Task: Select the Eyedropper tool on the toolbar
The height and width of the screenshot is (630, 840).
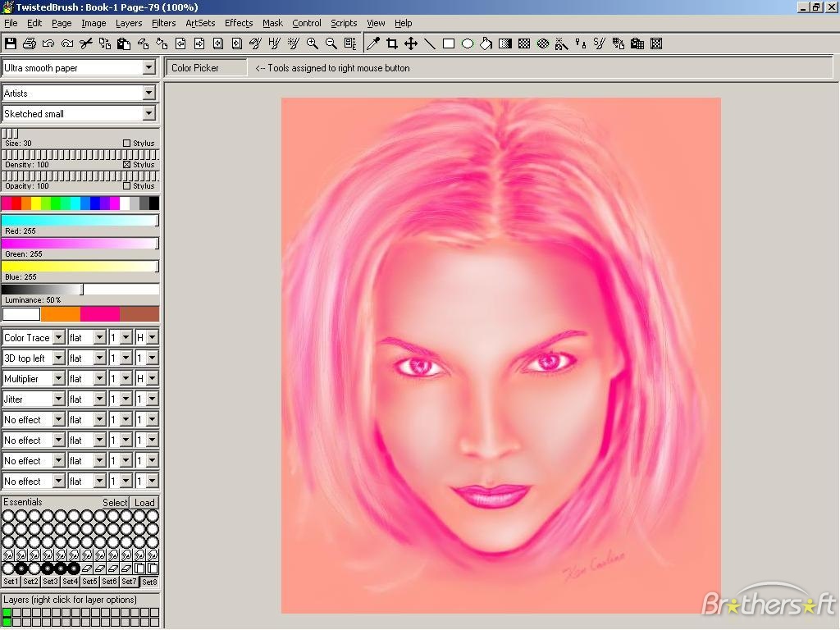Action: (x=372, y=43)
